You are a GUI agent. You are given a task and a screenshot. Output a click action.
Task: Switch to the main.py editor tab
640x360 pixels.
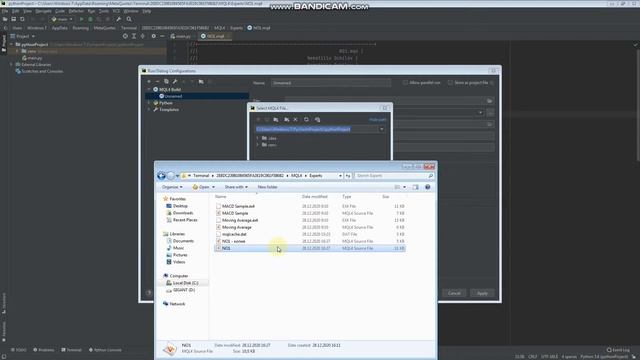click(181, 36)
